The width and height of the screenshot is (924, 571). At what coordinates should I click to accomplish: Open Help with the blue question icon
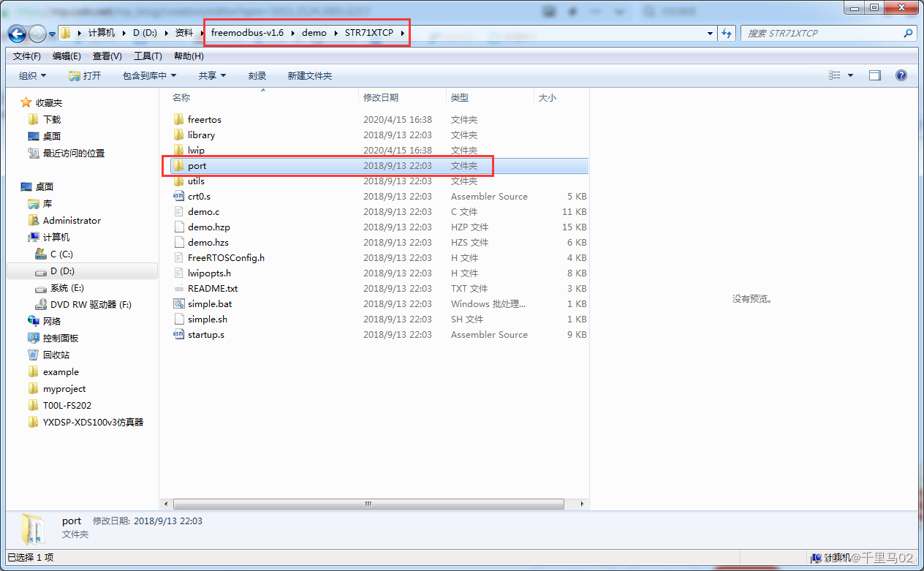coord(901,75)
